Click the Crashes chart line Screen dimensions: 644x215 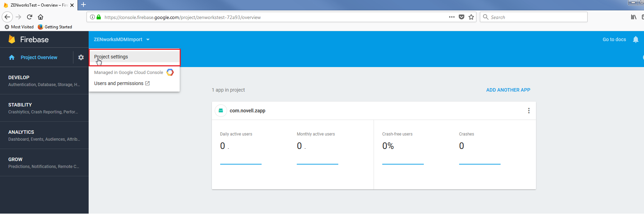[x=480, y=164]
